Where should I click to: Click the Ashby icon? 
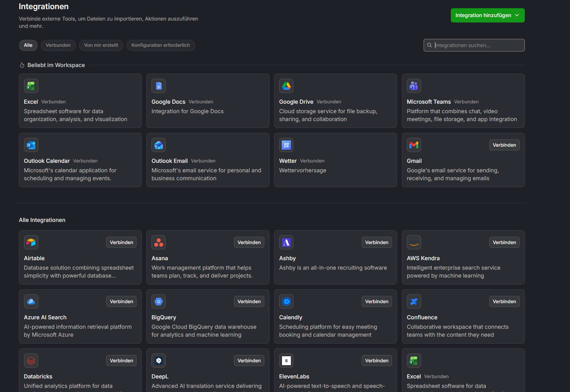(286, 242)
